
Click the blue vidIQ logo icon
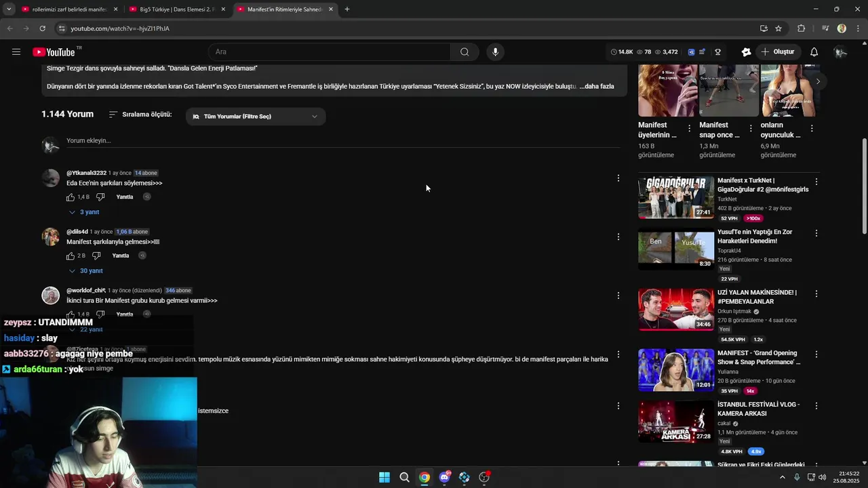tap(691, 52)
